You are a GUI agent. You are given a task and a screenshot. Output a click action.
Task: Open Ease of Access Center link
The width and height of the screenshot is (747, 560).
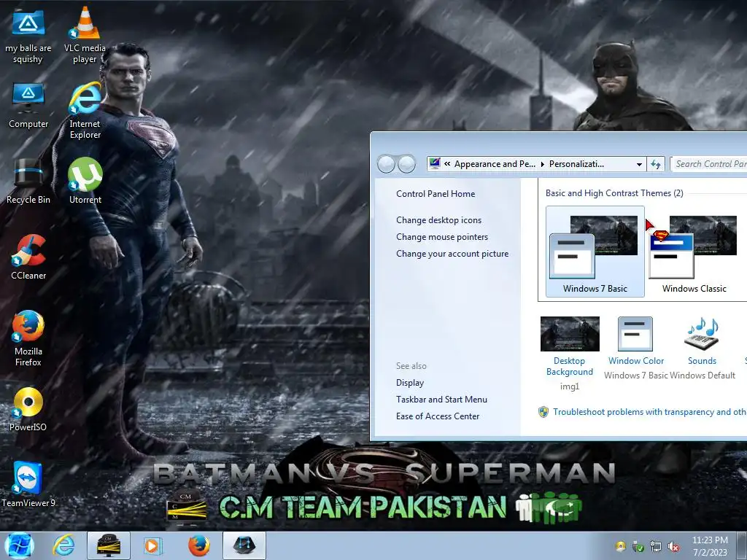click(x=438, y=416)
